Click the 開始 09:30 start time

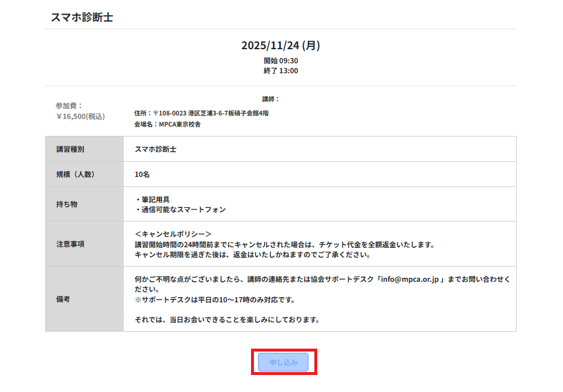click(280, 60)
